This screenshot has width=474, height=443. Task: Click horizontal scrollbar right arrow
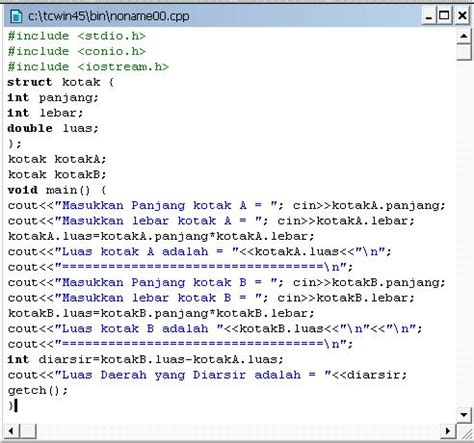click(448, 431)
